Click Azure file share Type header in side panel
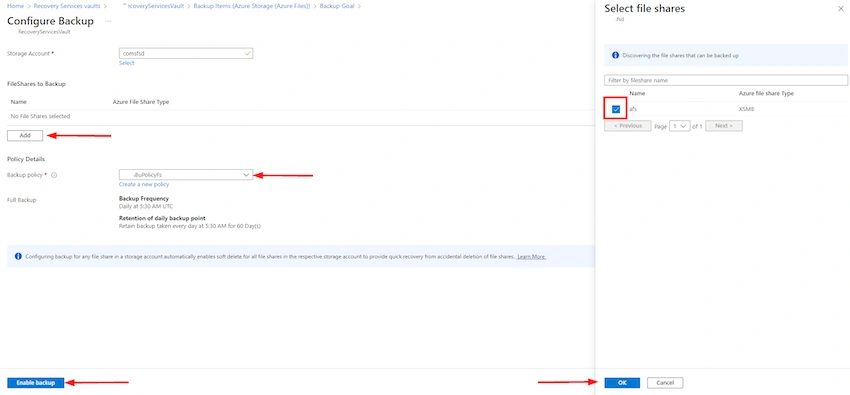 tap(766, 94)
